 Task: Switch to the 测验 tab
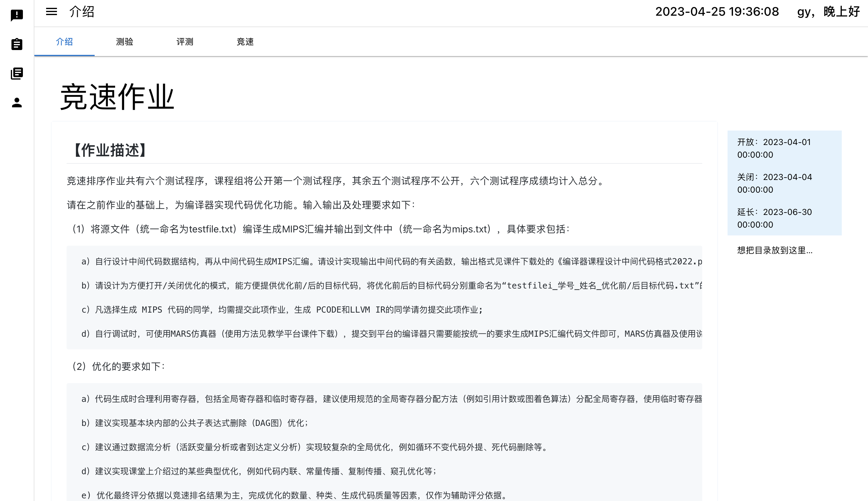click(x=124, y=42)
